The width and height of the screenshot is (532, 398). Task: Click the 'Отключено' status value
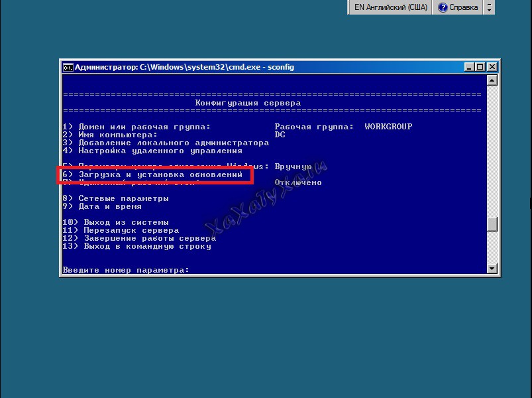click(x=298, y=182)
